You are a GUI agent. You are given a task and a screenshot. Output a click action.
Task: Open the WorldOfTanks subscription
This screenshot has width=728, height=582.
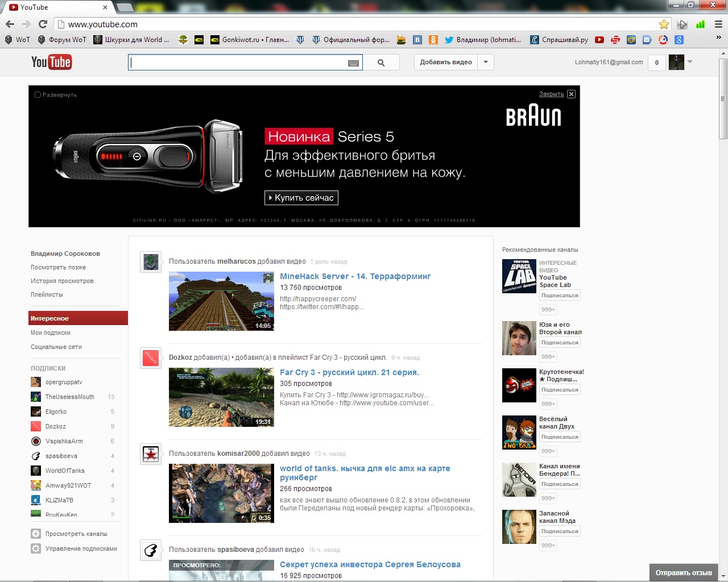[65, 471]
